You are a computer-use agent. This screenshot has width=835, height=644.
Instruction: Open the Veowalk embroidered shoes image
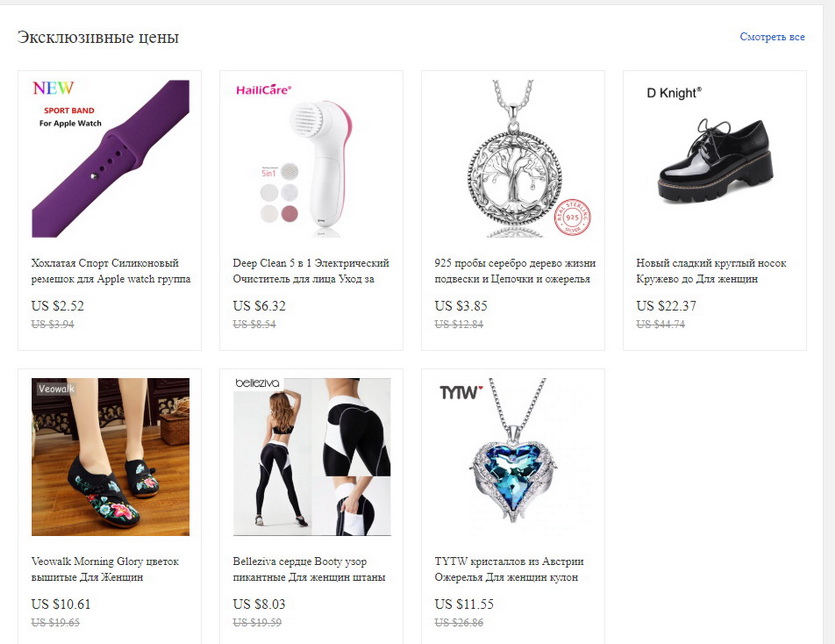[110, 456]
